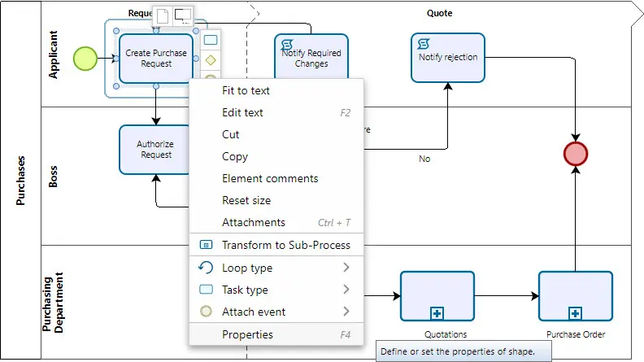Open Attachments from the context menu
This screenshot has width=644, height=362.
276,222
